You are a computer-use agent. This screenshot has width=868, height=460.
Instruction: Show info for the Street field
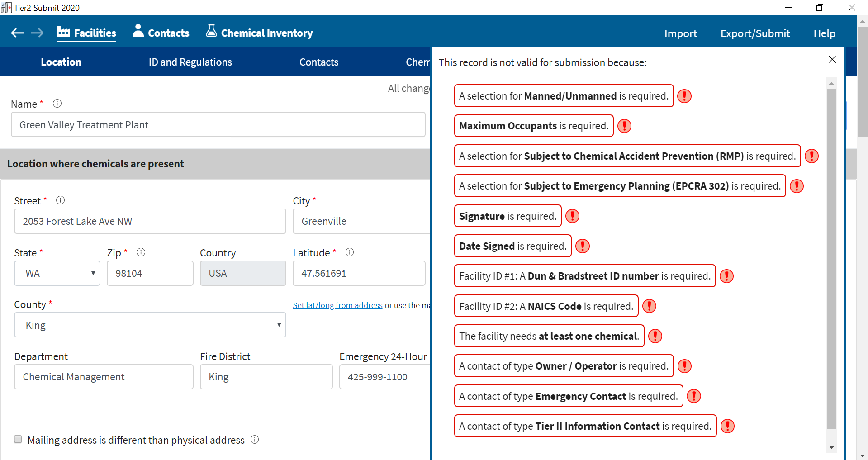(60, 200)
